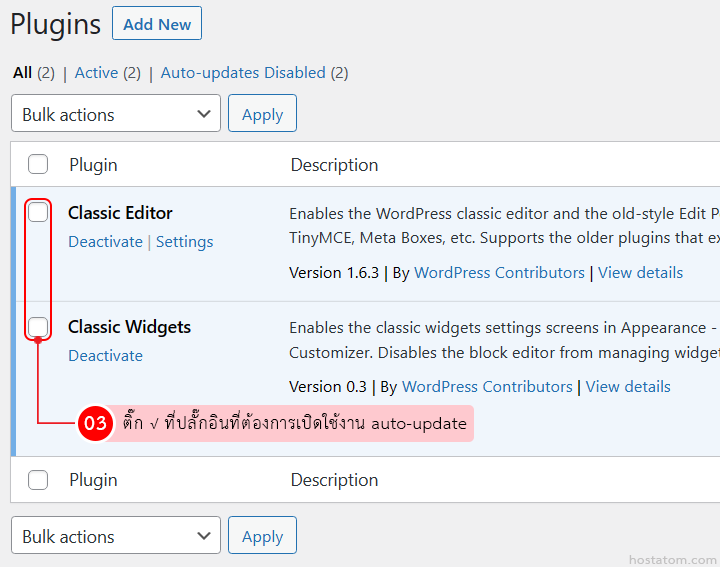
Task: View details for Classic Editor
Action: 640,273
